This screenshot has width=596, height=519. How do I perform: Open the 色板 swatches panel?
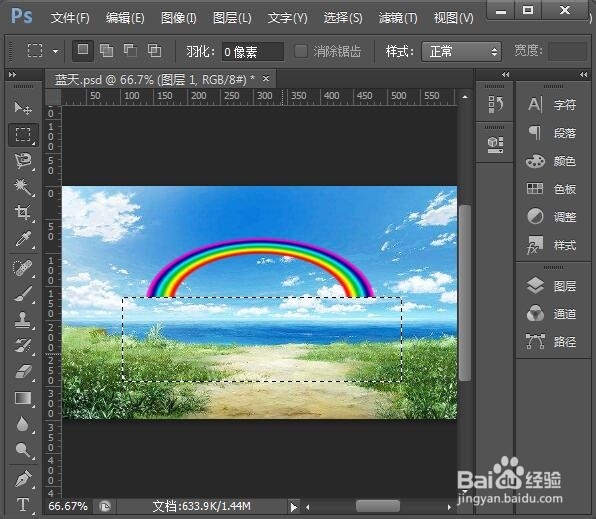point(552,189)
